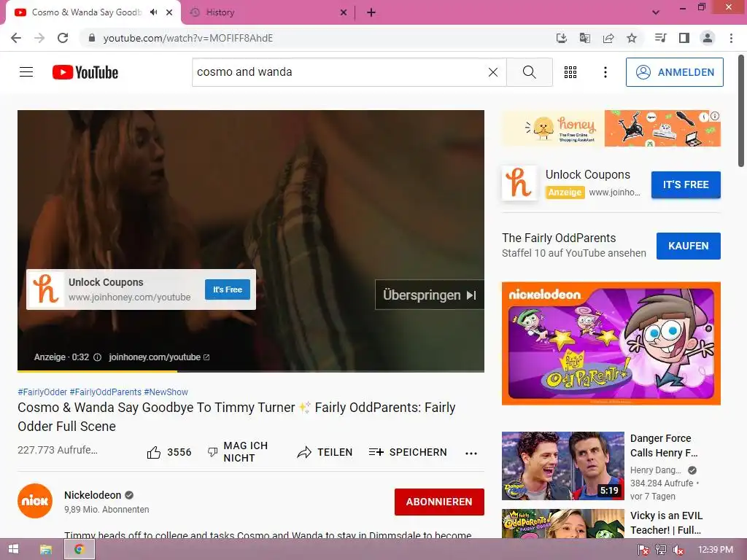The width and height of the screenshot is (747, 560).
Task: Open the Unlock Coupons honey logo in sidebar
Action: [x=519, y=183]
